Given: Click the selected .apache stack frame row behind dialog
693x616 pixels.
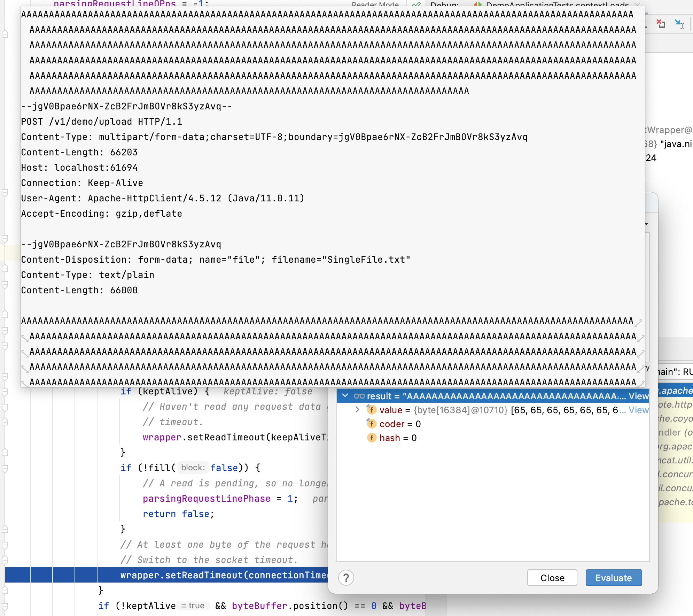Looking at the screenshot, I should click(675, 391).
